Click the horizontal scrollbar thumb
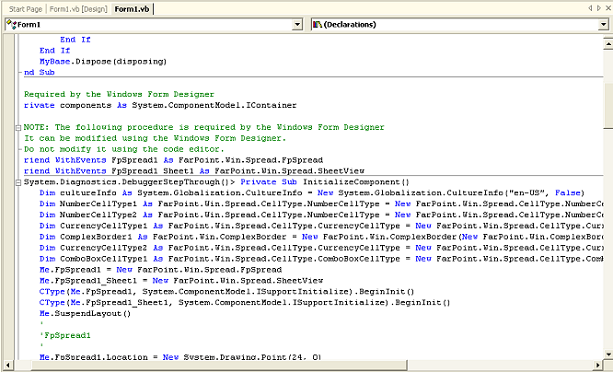The width and height of the screenshot is (613, 372). coord(219,365)
